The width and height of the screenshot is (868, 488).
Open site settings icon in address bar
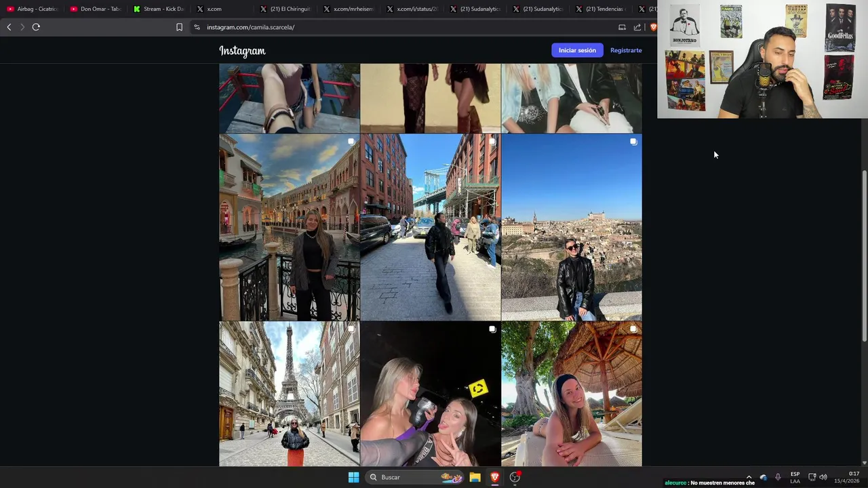click(197, 27)
